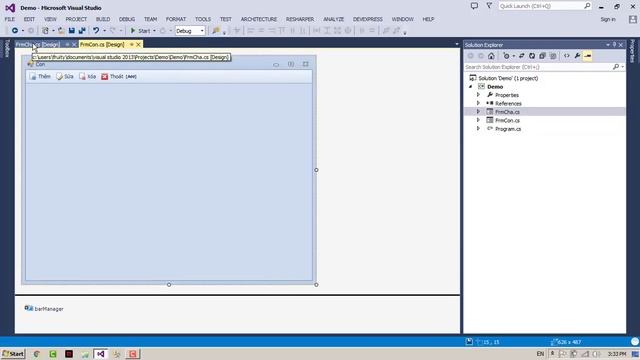Screen dimensions: 640x360
Task: Click Sync with Active Document icon
Action: pyautogui.click(x=521, y=56)
